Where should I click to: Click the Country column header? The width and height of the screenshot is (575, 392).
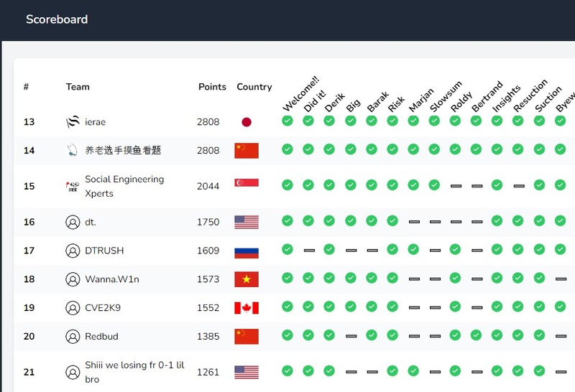pyautogui.click(x=254, y=87)
